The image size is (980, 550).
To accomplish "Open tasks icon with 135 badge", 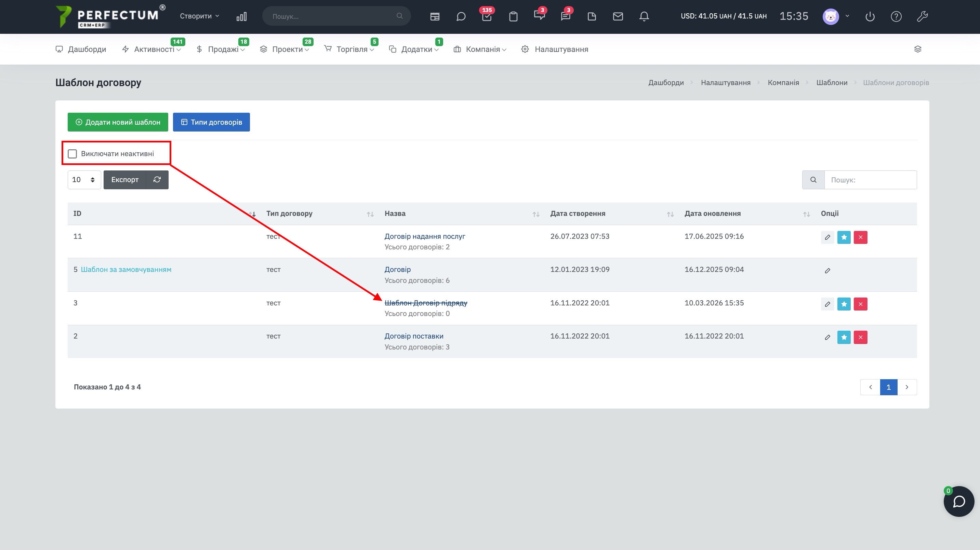I will [x=487, y=16].
